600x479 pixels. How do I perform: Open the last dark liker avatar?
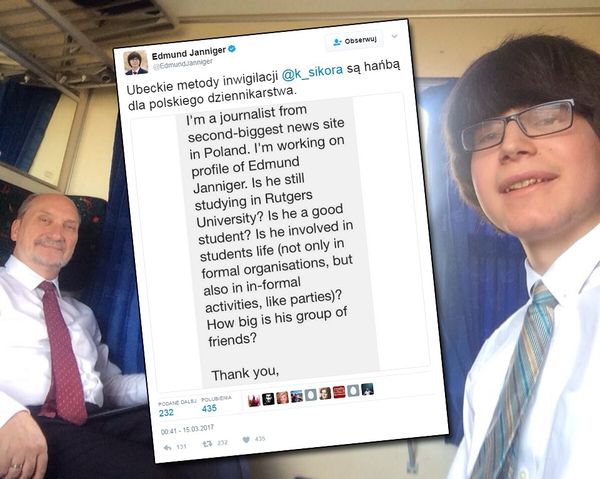click(x=367, y=389)
